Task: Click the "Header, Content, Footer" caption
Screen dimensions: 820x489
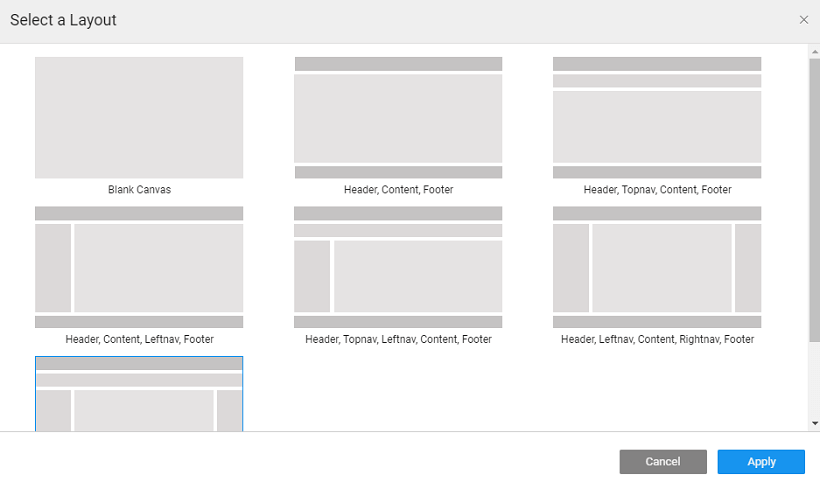Action: coord(398,190)
